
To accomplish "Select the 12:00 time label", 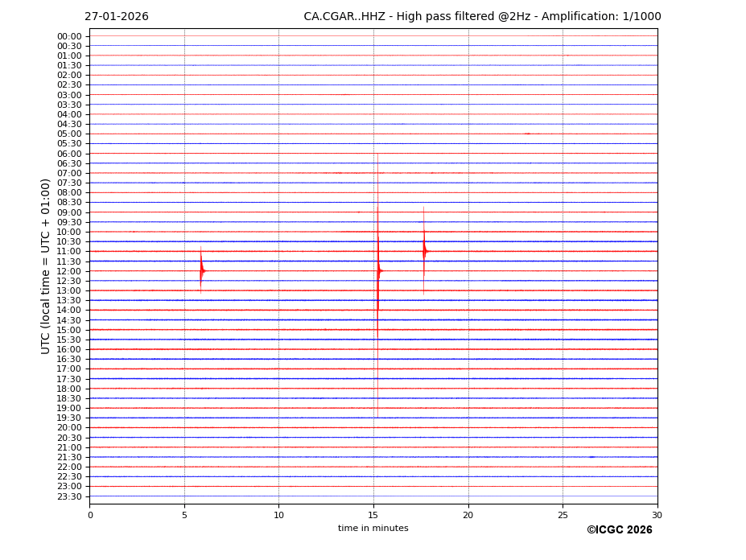I will (x=69, y=271).
